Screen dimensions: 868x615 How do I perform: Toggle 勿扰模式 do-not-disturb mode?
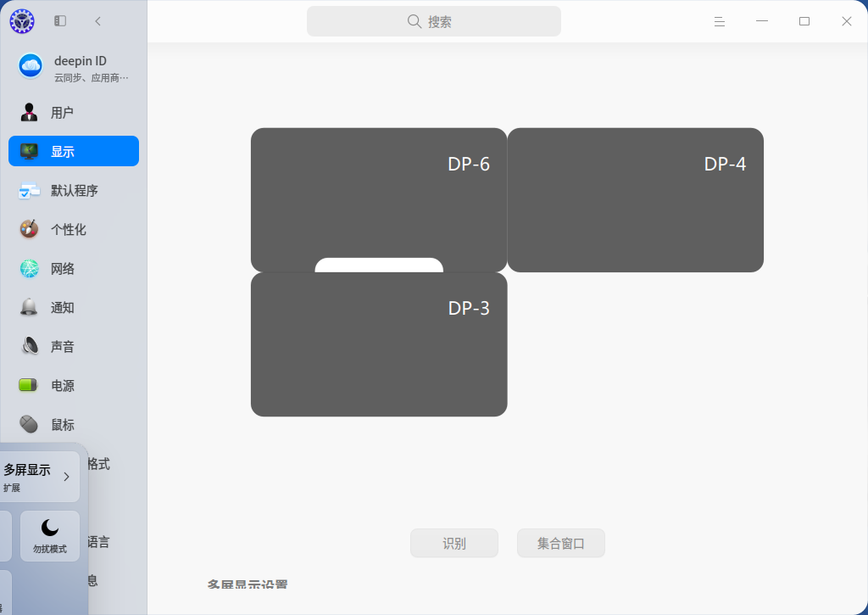pos(50,536)
